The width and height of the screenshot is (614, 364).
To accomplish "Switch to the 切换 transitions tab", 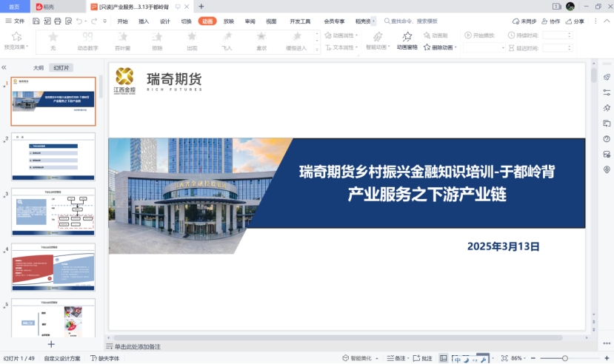I will [186, 21].
